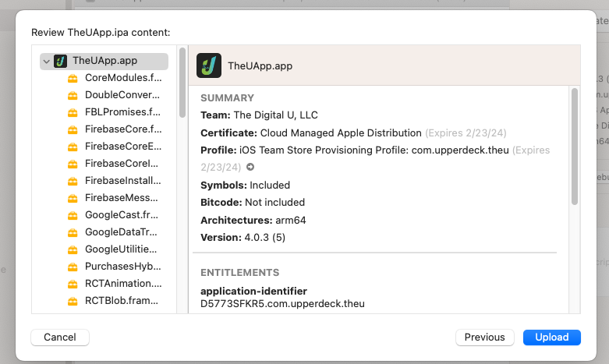
Task: Click the summary pane vertical scrollbar
Action: point(575,147)
